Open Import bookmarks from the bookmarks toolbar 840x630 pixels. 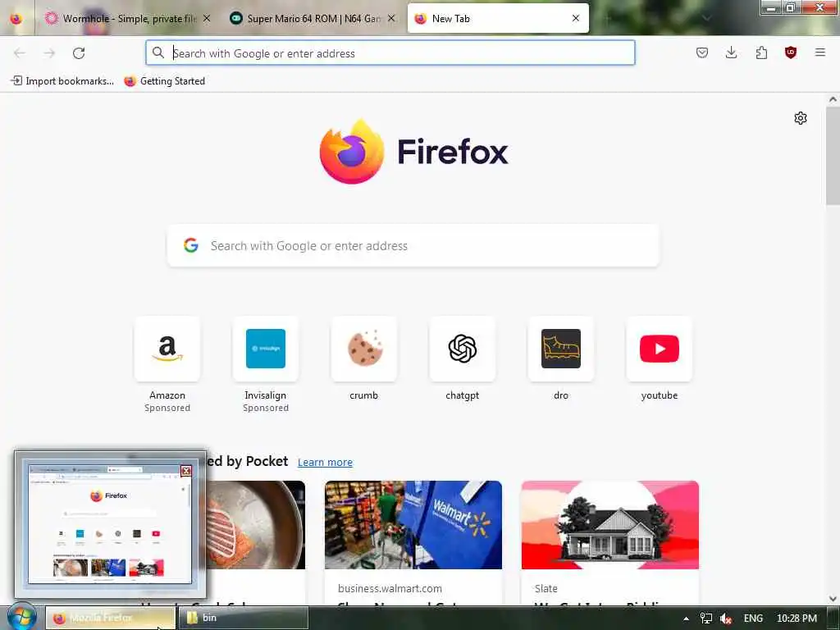62,81
